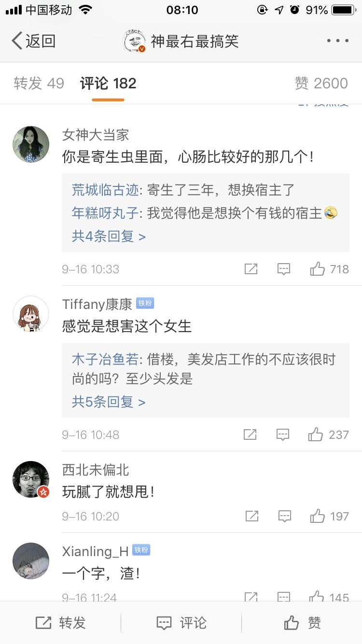This screenshot has width=362, height=644.
Task: Repost 女神大当家's comment via share icon
Action: (x=251, y=269)
